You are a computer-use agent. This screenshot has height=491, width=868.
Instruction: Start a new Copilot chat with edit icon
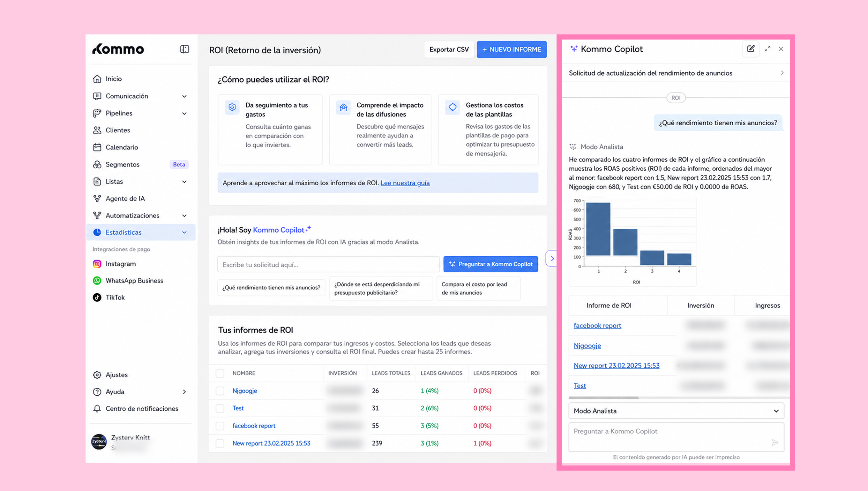(751, 49)
